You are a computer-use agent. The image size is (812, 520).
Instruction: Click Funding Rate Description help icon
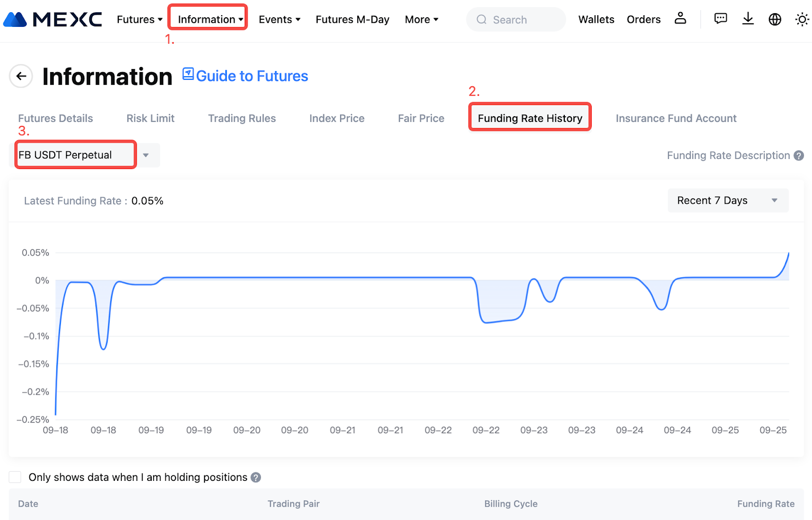[x=799, y=155]
